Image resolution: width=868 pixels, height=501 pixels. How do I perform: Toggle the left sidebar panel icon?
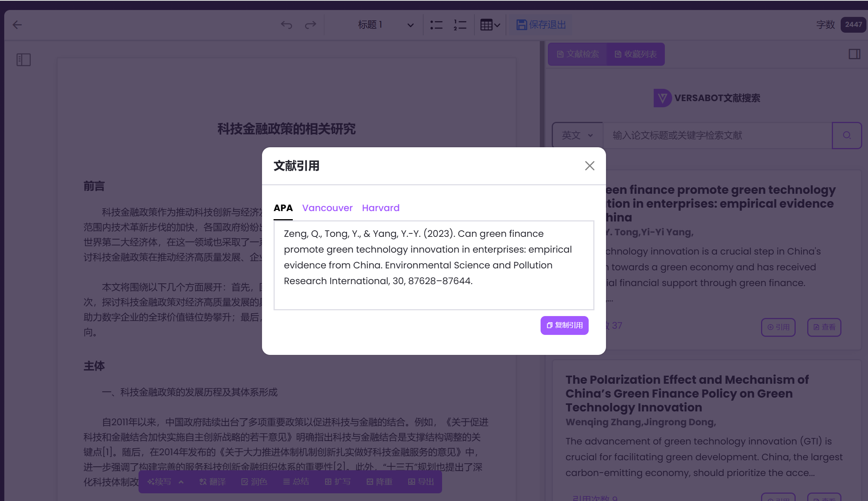23,60
